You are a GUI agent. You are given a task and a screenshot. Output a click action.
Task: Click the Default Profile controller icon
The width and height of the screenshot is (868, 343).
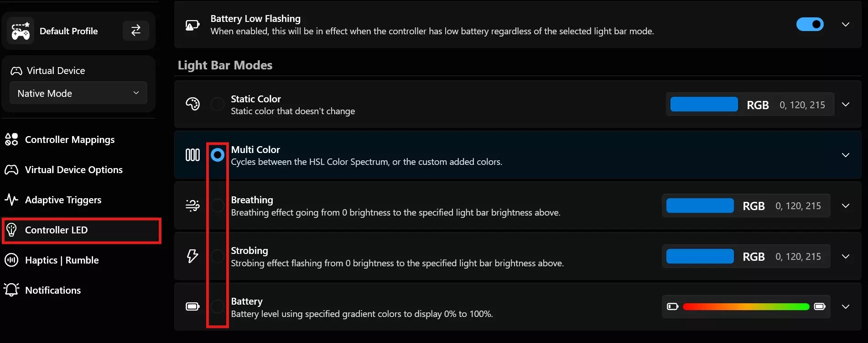tap(21, 31)
